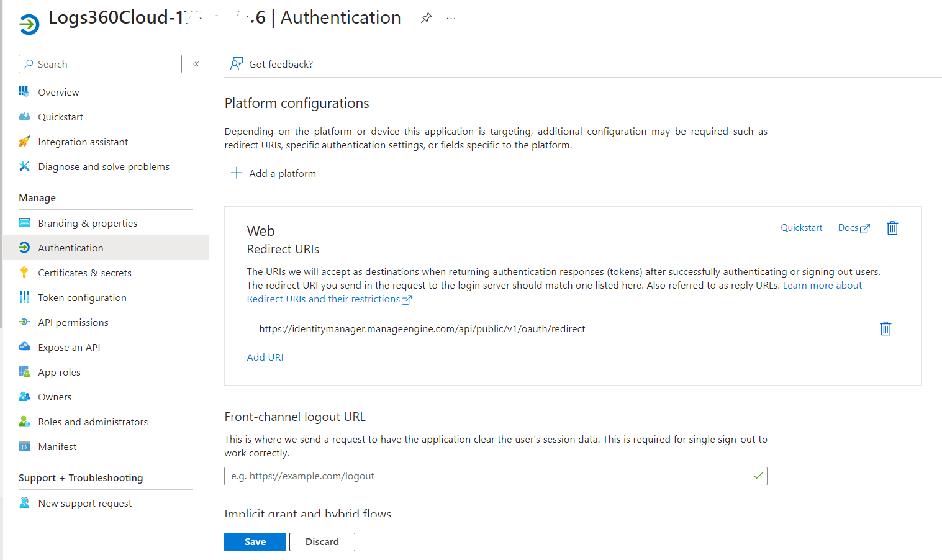Click the Add URI link

[265, 357]
